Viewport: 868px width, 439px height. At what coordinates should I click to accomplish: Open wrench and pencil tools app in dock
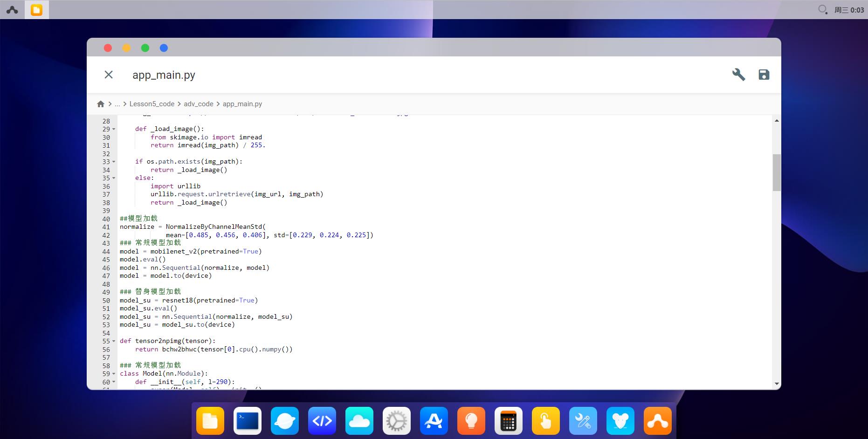coord(583,421)
